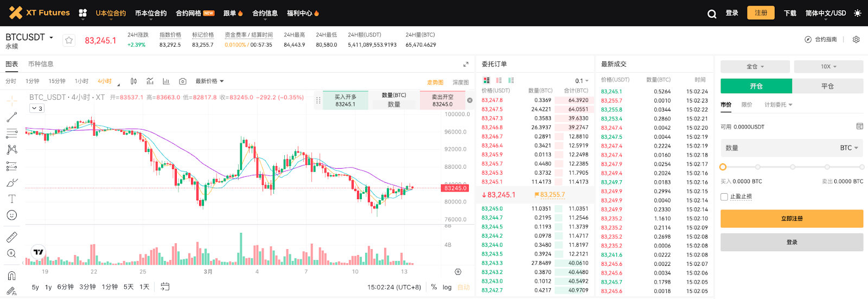Click the 买入开多 quick buy button
Screen dimensions: 868x299
345,100
